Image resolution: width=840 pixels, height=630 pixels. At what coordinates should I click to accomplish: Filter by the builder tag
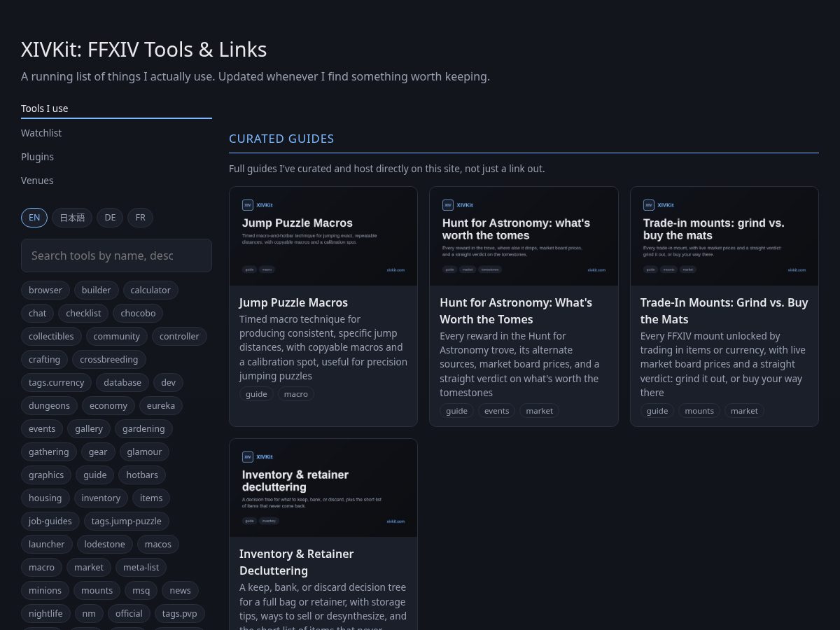[x=97, y=290]
